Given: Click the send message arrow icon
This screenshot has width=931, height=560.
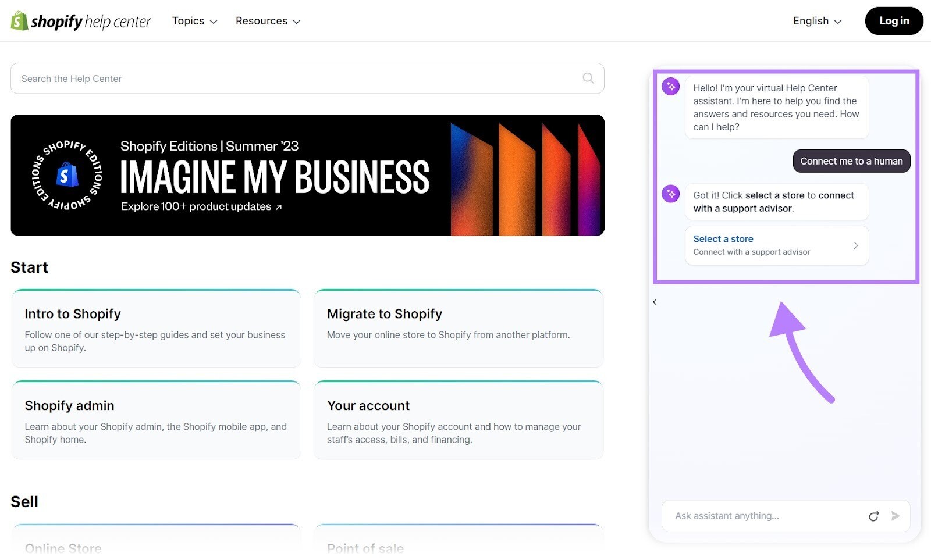Looking at the screenshot, I should (896, 516).
